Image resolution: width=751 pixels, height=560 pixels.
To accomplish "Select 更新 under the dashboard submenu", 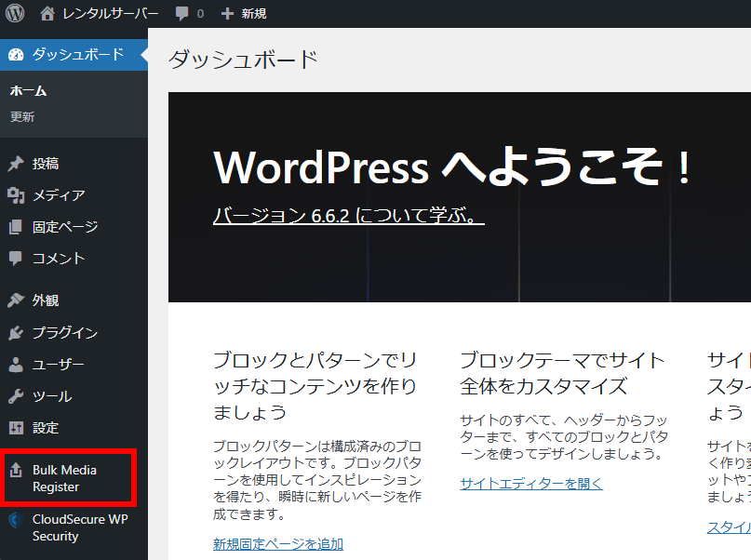I will click(x=22, y=117).
